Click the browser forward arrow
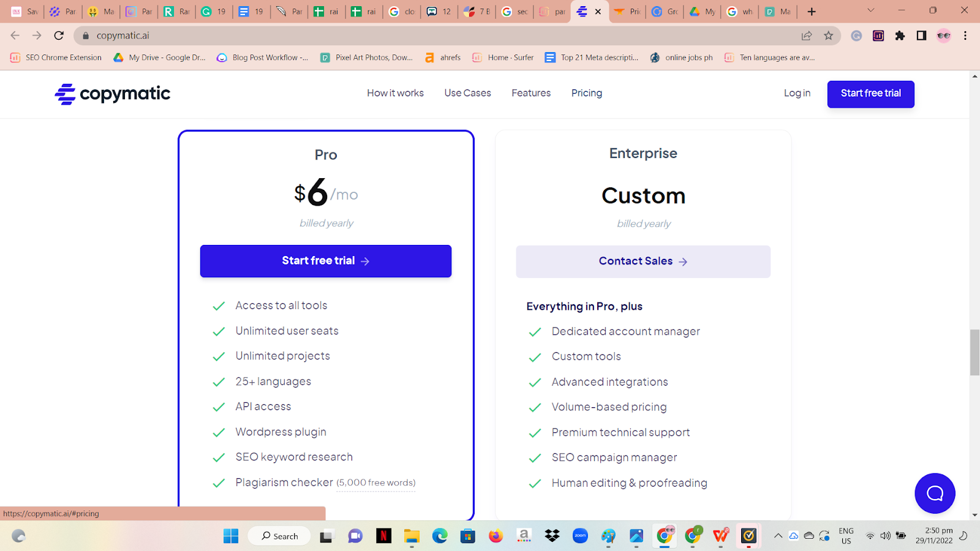Image resolution: width=980 pixels, height=551 pixels. 37,36
